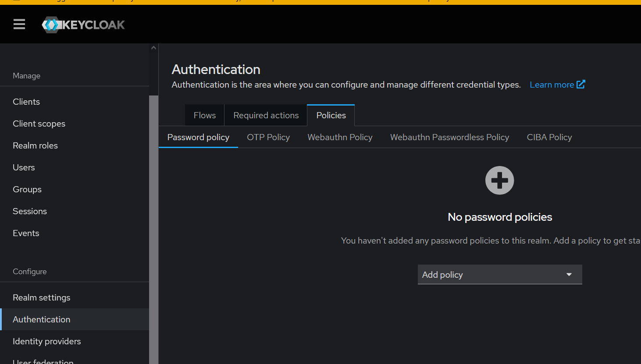The width and height of the screenshot is (641, 364).
Task: Select the Policies tab
Action: (x=331, y=115)
